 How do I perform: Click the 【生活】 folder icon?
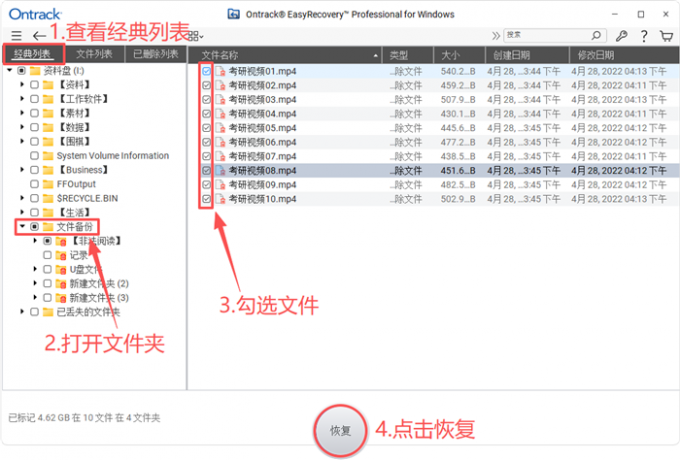click(48, 212)
